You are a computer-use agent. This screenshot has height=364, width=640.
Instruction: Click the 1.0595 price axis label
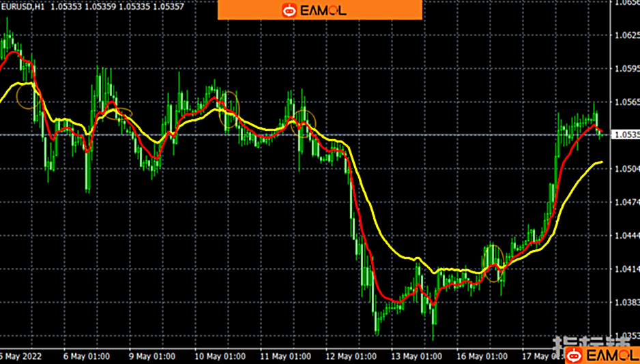(x=627, y=68)
